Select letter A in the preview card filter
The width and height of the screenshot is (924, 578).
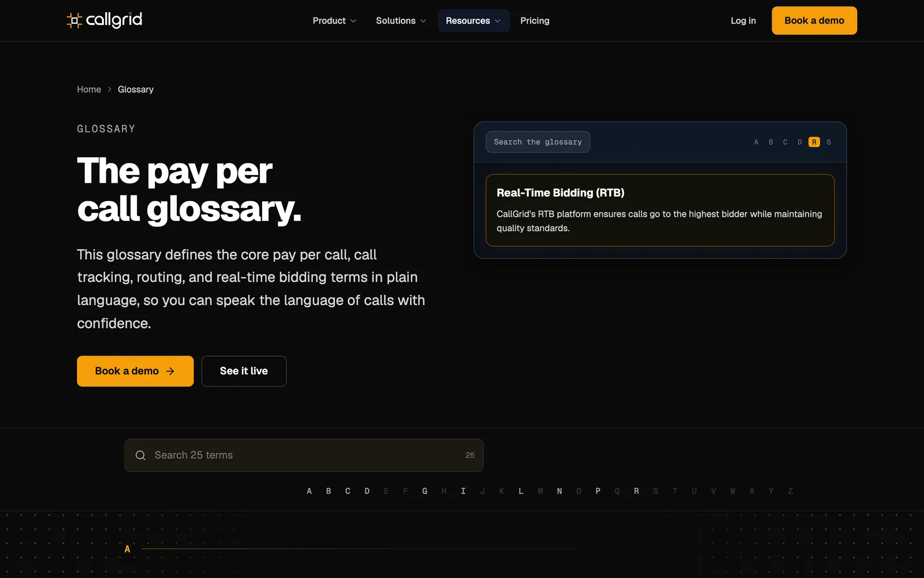756,142
